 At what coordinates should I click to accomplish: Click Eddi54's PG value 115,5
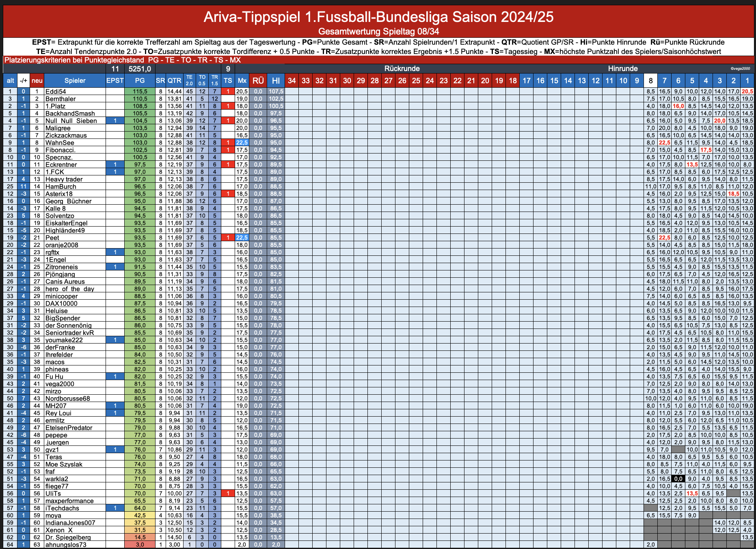tap(140, 91)
